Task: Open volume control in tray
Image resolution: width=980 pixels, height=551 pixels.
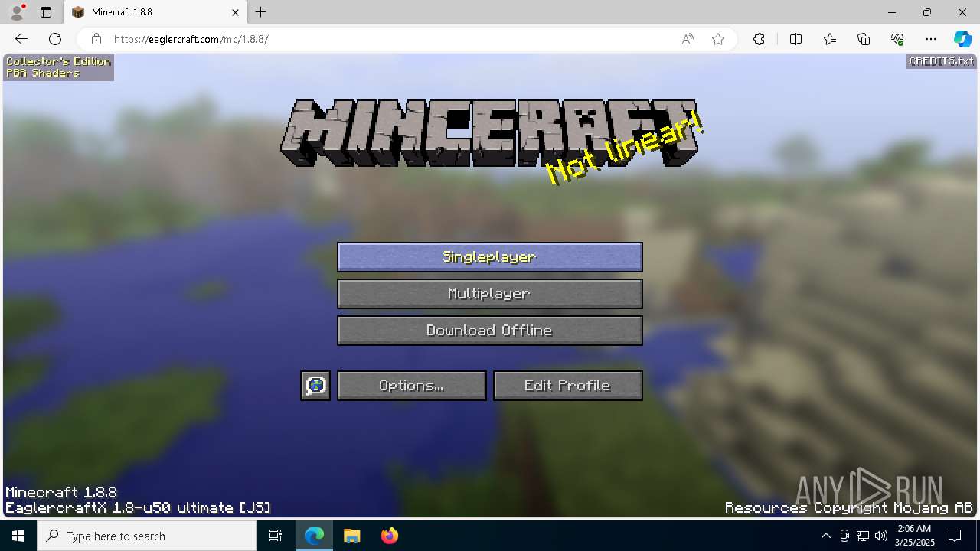Action: tap(881, 536)
